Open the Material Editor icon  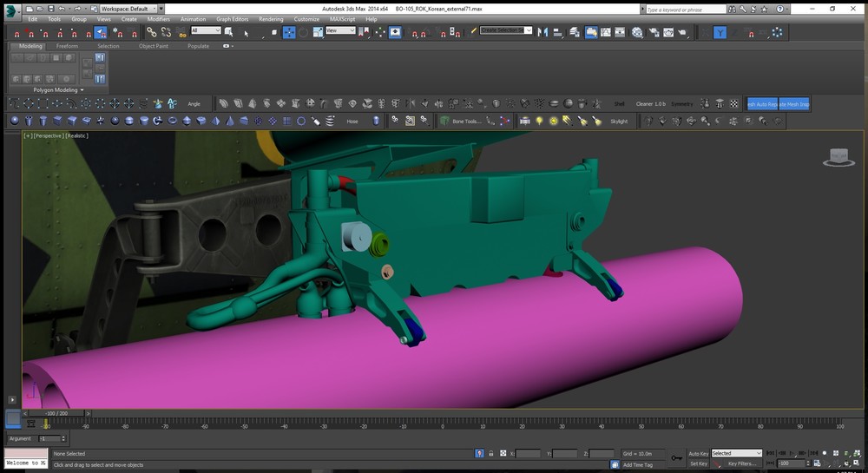click(637, 32)
